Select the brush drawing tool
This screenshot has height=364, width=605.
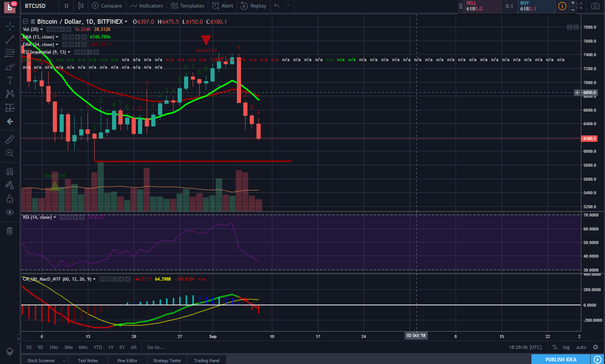point(10,67)
